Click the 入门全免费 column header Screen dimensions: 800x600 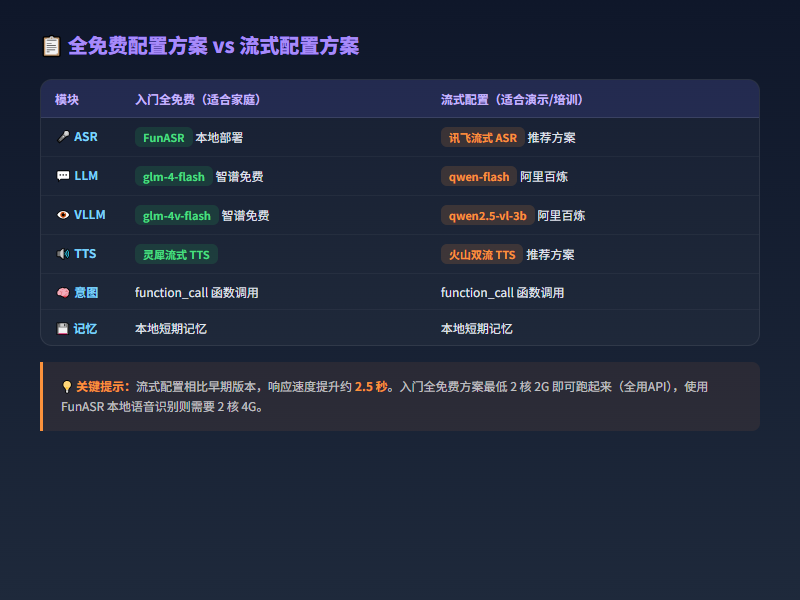[x=198, y=100]
